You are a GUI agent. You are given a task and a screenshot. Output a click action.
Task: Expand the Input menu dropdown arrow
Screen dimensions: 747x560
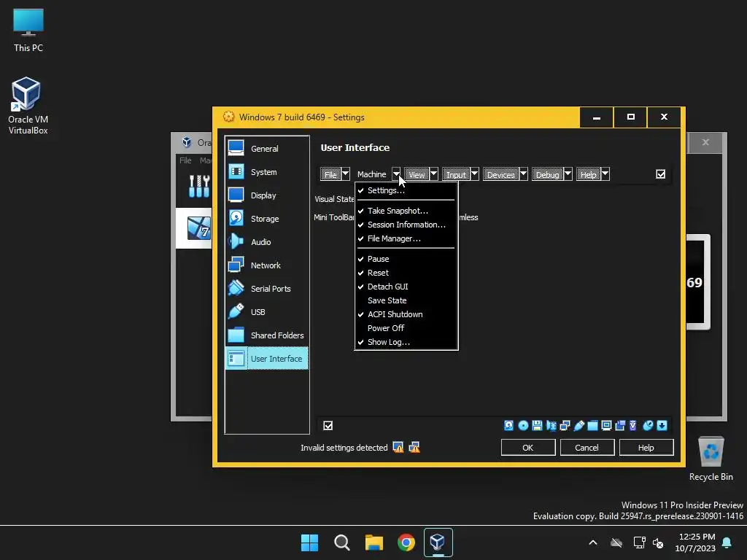pos(474,174)
